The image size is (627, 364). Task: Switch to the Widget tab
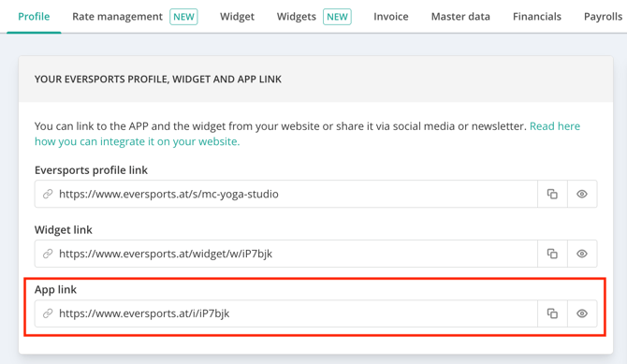[237, 17]
